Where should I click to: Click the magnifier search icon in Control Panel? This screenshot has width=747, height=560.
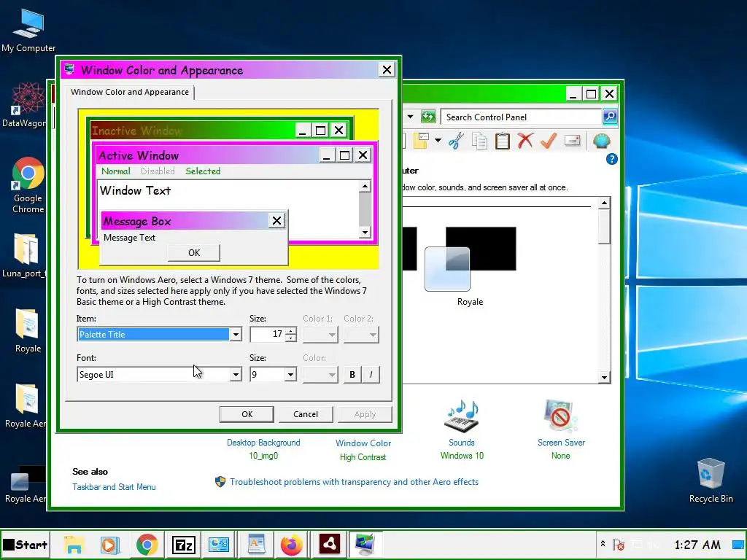tap(610, 117)
